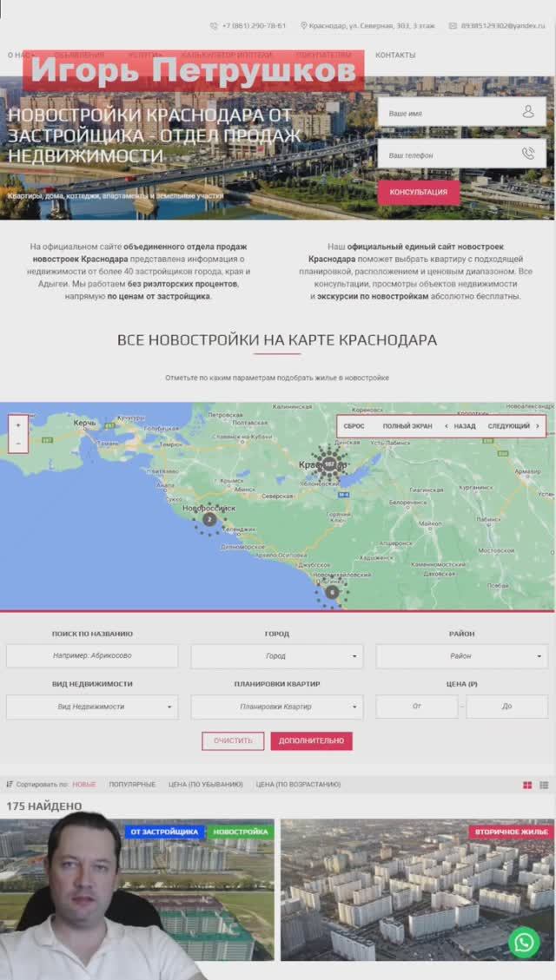The width and height of the screenshot is (556, 980).
Task: Open the Район dropdown
Action: click(461, 656)
